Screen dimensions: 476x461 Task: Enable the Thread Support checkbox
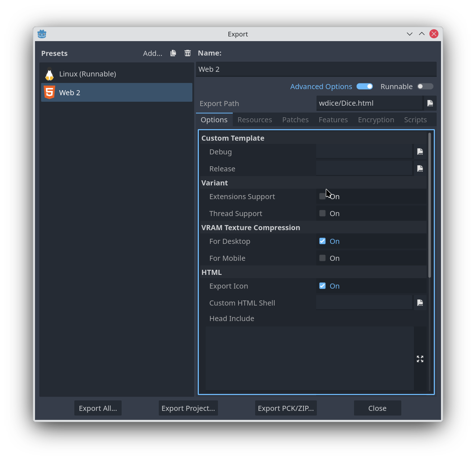coord(323,214)
